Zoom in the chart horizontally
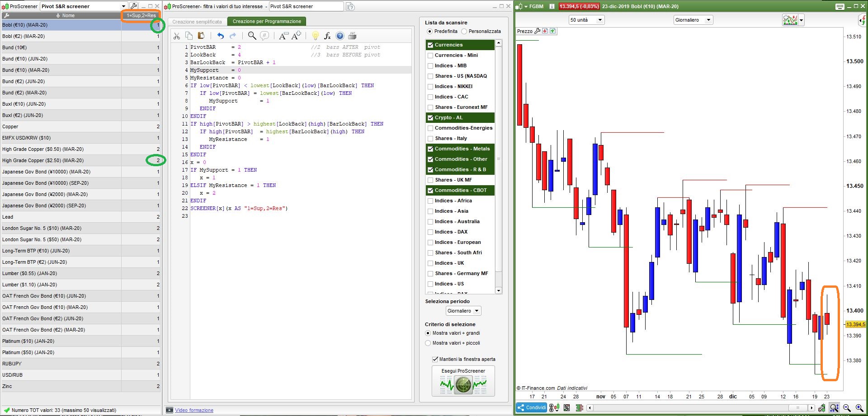The width and height of the screenshot is (868, 416). tap(859, 408)
